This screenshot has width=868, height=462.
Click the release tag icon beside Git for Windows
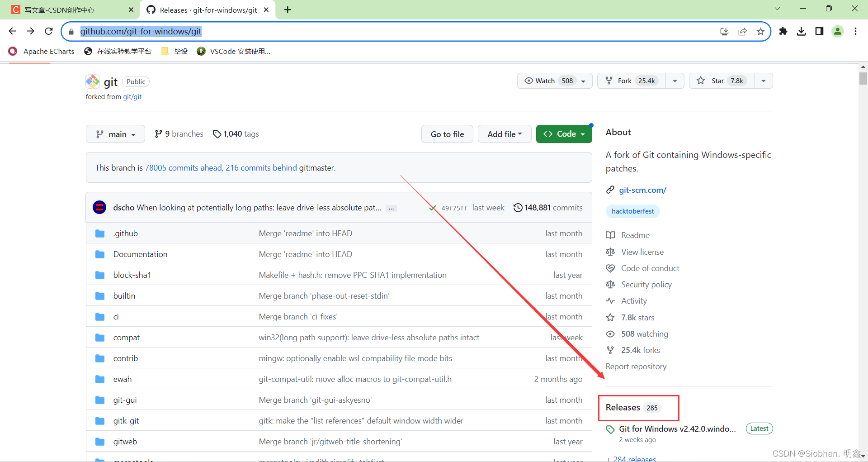[610, 429]
